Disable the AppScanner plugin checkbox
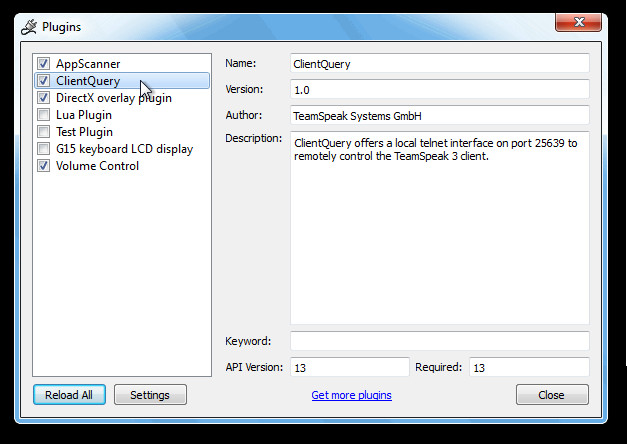 coord(43,63)
